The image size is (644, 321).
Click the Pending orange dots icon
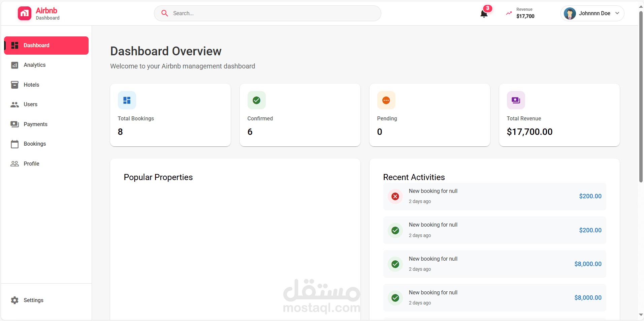click(386, 100)
